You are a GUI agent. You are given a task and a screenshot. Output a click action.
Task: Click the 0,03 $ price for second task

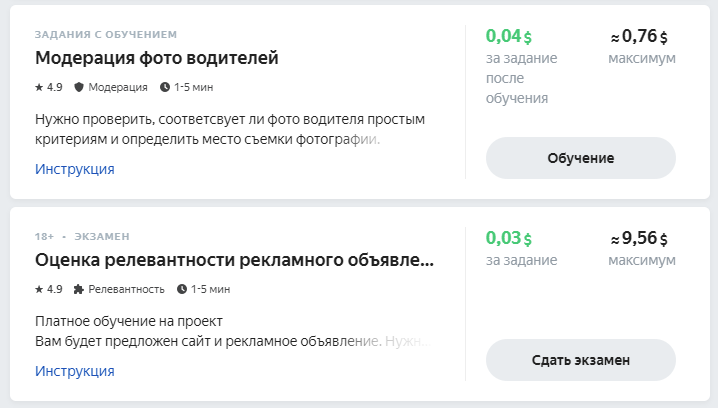509,238
